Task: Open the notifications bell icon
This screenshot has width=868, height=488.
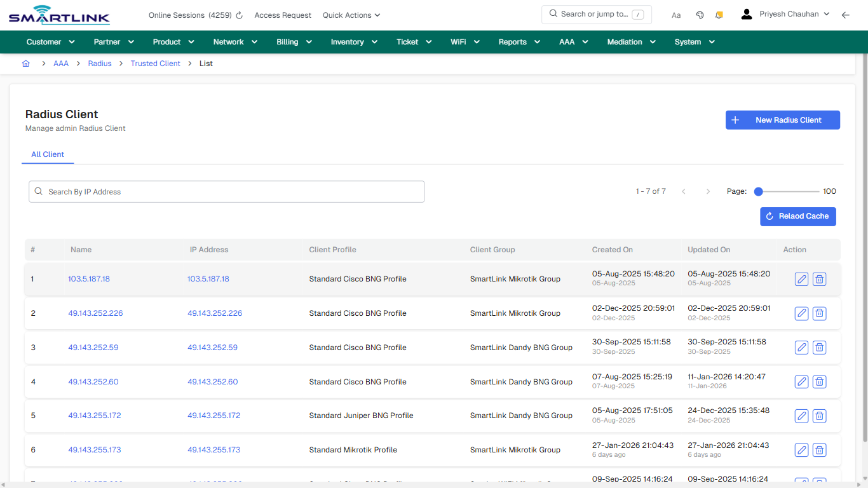Action: tap(719, 14)
